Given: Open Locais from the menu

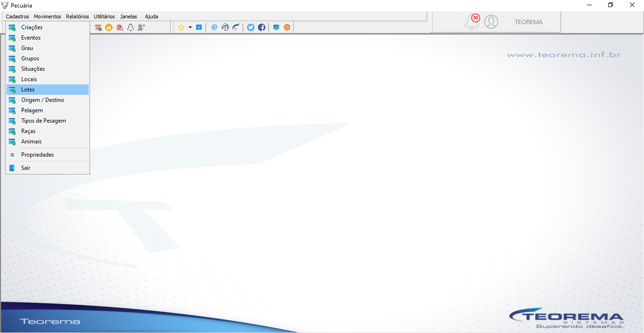Looking at the screenshot, I should point(48,79).
